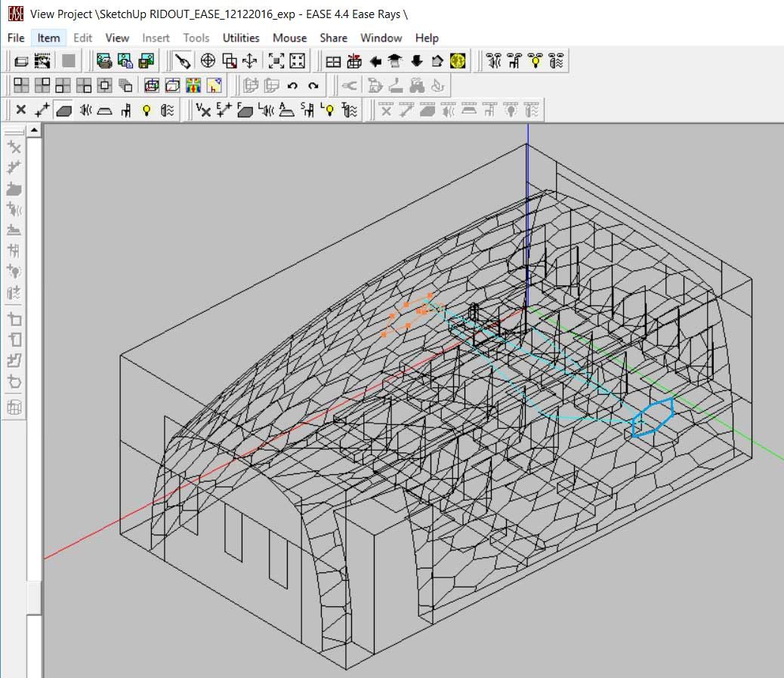Screen dimensions: 784x678
Task: Click the left black arrow view icon
Action: 375,61
